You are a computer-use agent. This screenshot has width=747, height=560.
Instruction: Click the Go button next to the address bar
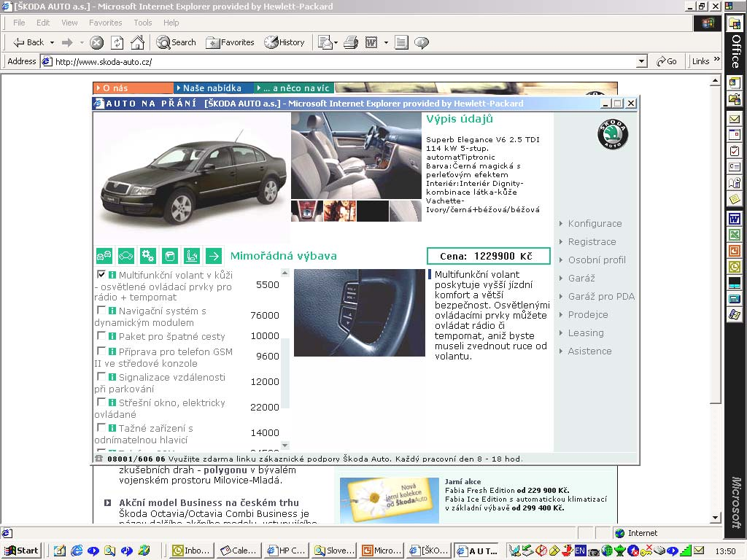pyautogui.click(x=667, y=61)
